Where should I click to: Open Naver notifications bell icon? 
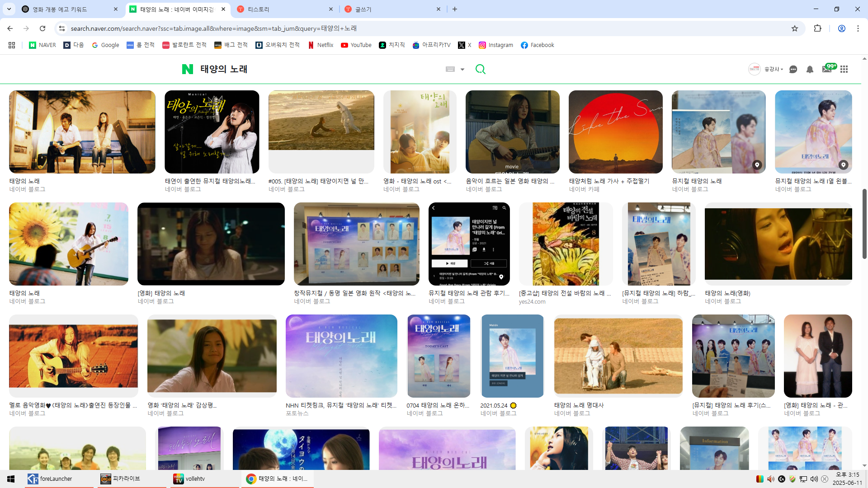(810, 69)
